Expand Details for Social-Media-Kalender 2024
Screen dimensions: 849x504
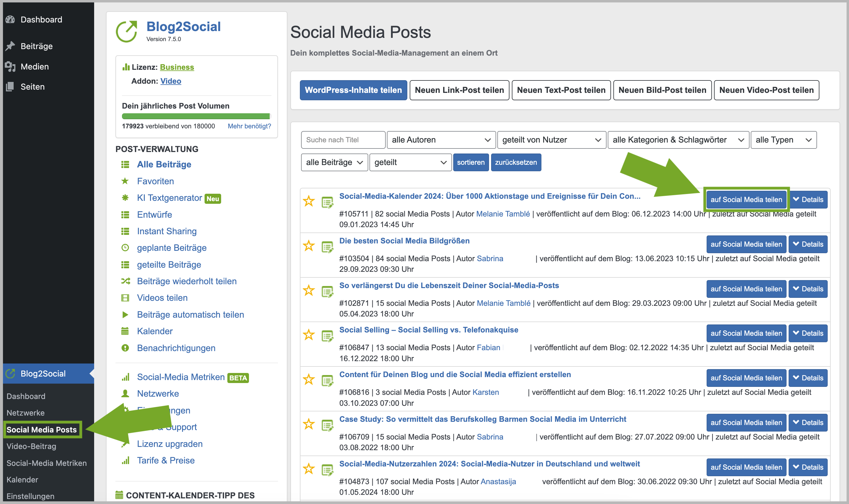tap(808, 200)
